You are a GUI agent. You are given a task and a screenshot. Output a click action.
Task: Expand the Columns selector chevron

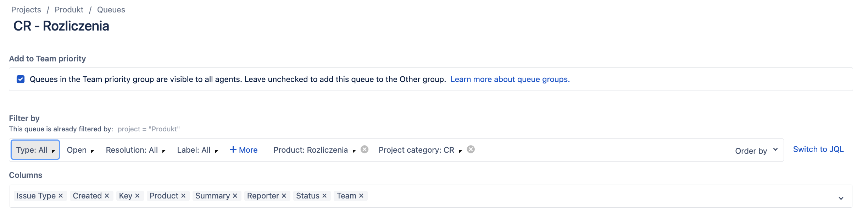[x=841, y=198]
